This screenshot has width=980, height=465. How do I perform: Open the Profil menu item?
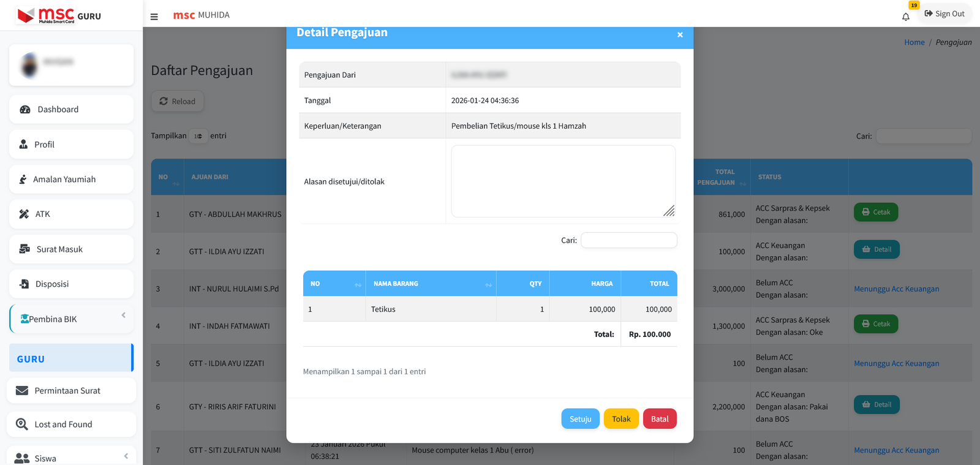point(72,144)
